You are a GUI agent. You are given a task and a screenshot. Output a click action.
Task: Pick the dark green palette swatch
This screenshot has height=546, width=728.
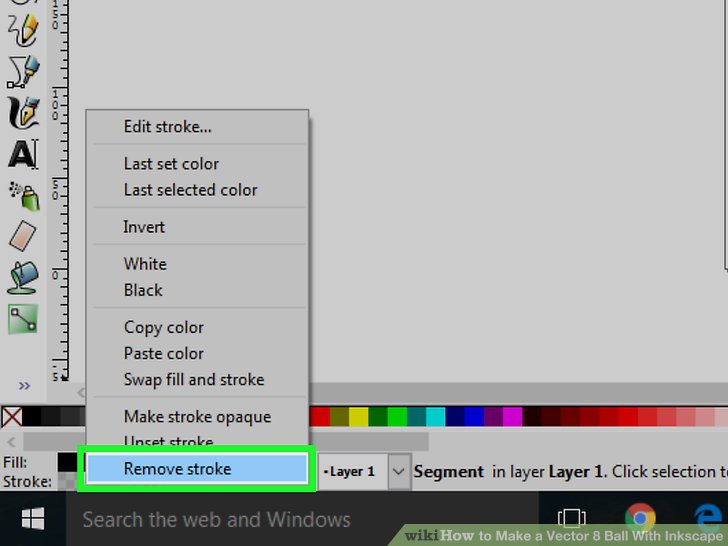[x=378, y=416]
